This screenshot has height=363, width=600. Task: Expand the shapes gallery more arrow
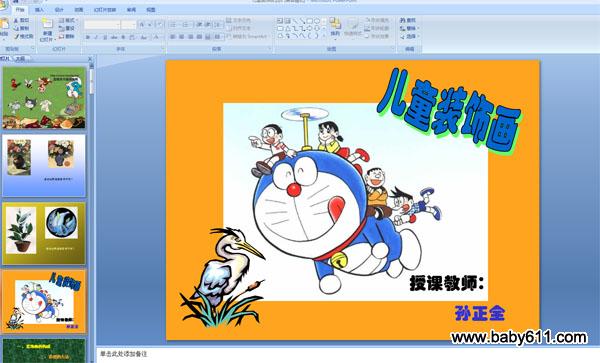coord(324,36)
